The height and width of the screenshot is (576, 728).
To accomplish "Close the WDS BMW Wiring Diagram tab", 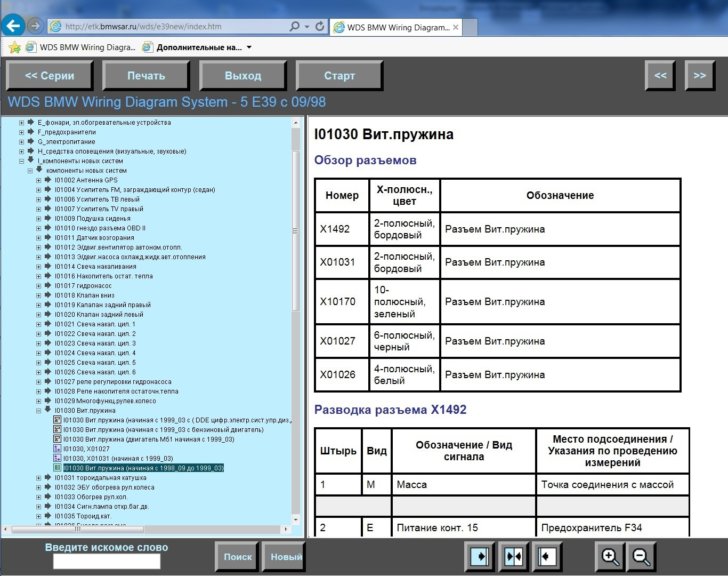I will tap(456, 27).
